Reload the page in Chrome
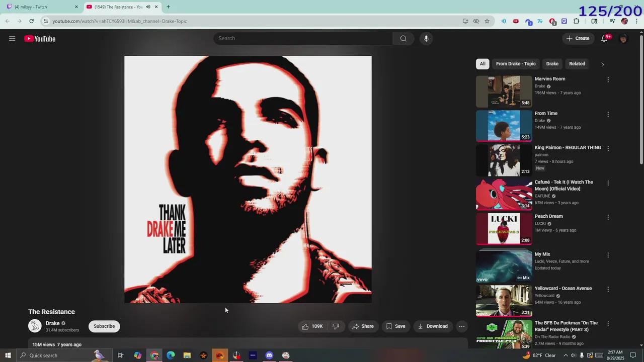The image size is (644, 362). click(x=31, y=21)
